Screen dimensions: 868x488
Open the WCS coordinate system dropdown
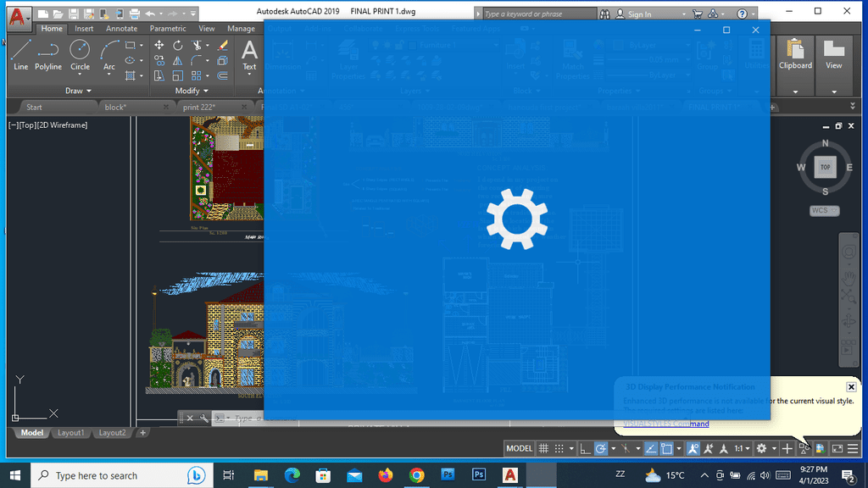(x=824, y=210)
